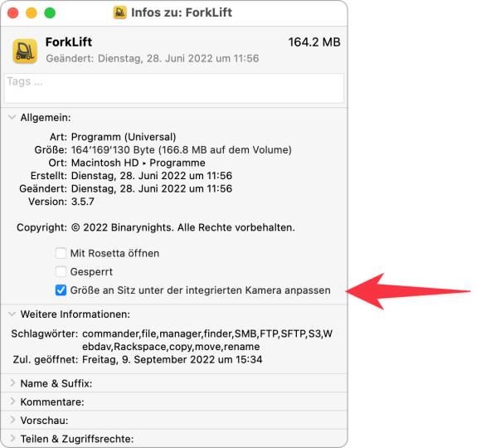Click 'Macintosh HD ▸ Programme' location

pyautogui.click(x=138, y=163)
